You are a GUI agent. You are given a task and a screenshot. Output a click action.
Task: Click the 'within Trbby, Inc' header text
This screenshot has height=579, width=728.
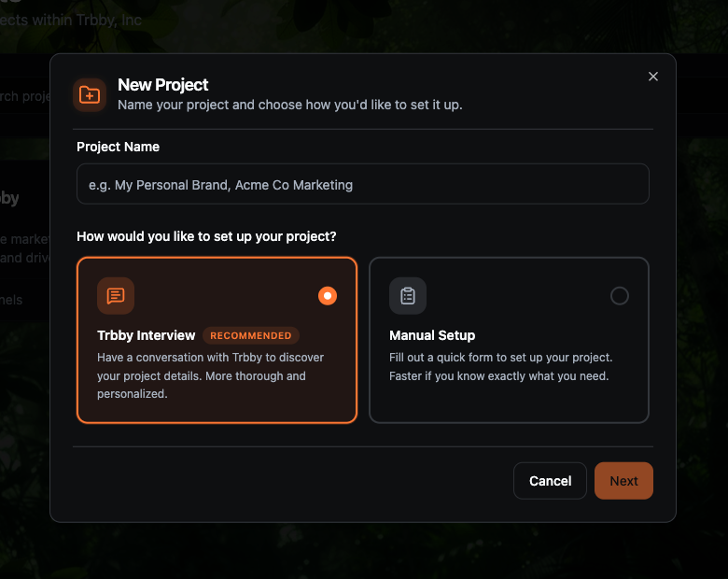[70, 20]
